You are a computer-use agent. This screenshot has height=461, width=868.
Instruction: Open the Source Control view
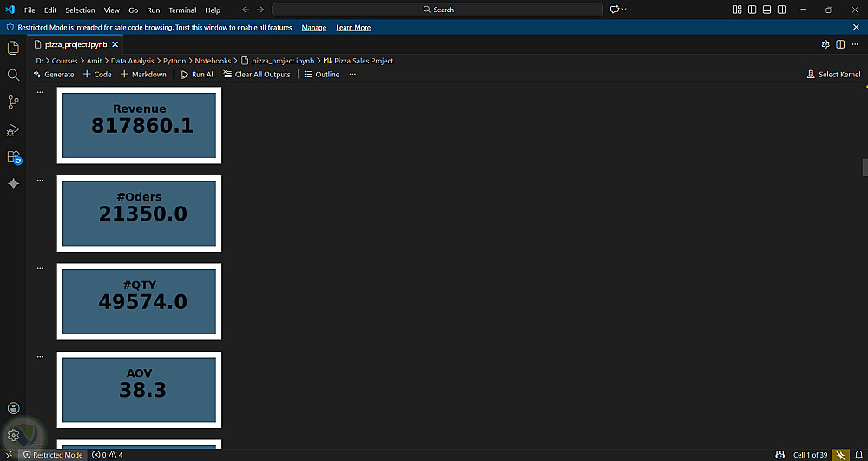[x=13, y=102]
